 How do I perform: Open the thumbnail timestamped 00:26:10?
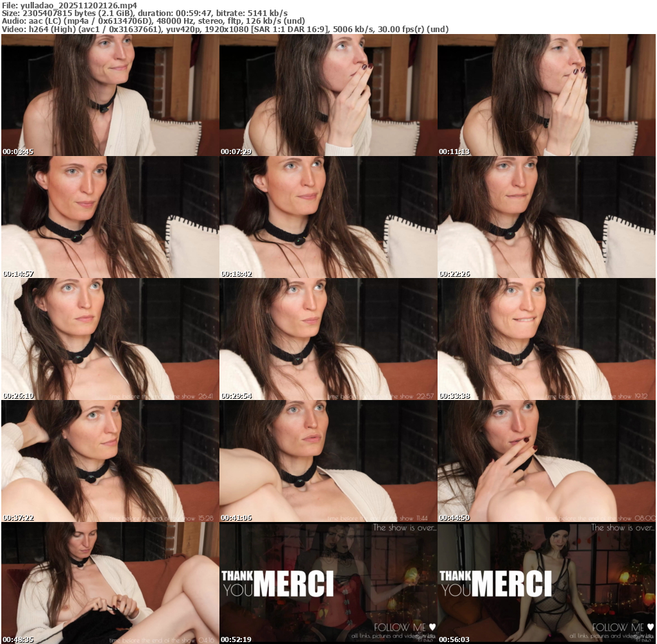tap(110, 339)
